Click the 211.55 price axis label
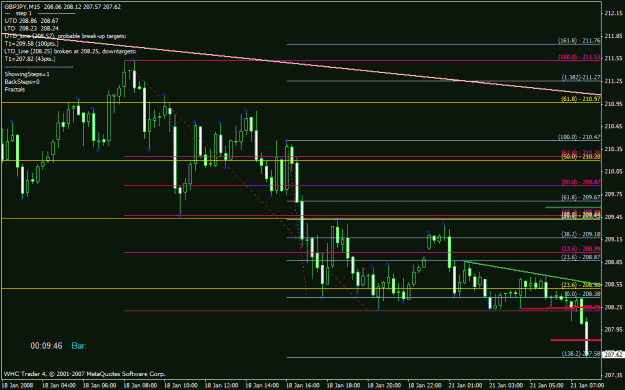Viewport: 625px width, 390px height. 613,58
